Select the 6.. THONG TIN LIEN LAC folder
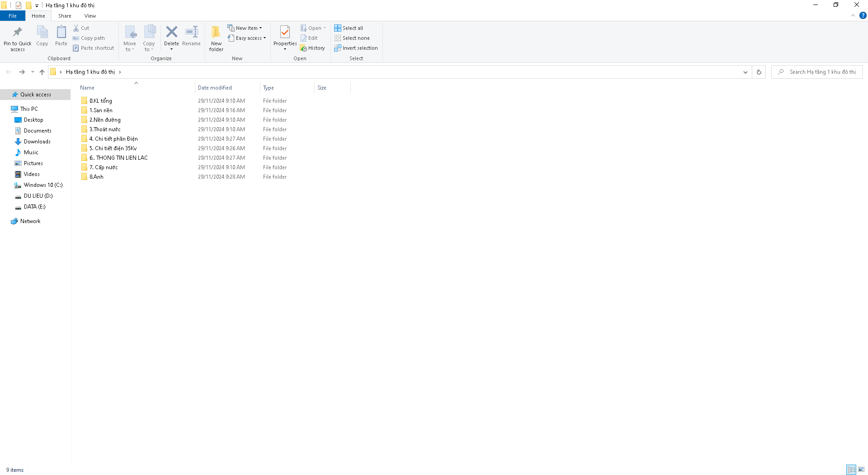 118,158
